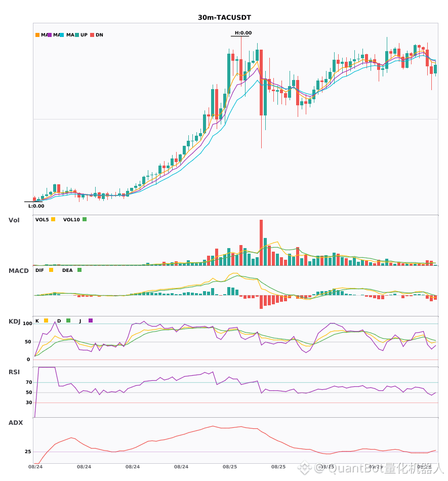448x481 pixels.
Task: Click the VOL5 legend text
Action: [42, 220]
